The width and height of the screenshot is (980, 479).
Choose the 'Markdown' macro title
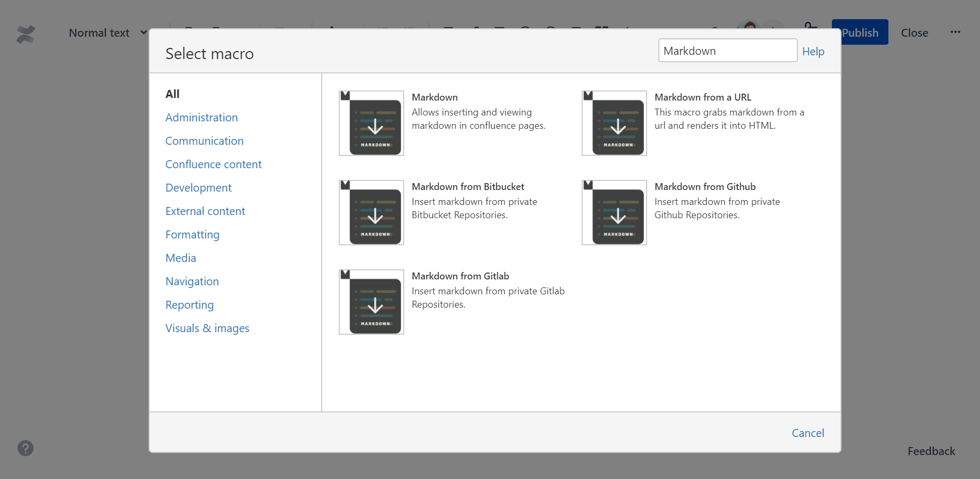point(435,97)
